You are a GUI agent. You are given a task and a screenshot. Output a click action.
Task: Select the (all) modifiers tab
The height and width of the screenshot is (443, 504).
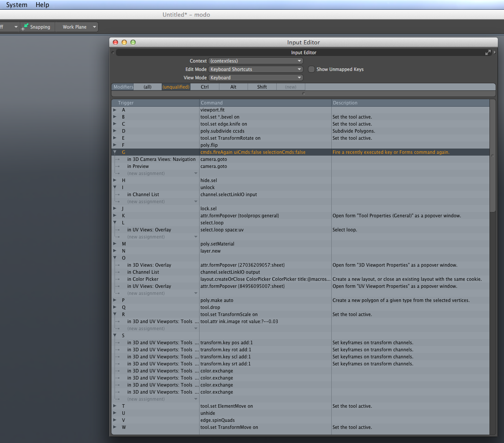click(148, 87)
